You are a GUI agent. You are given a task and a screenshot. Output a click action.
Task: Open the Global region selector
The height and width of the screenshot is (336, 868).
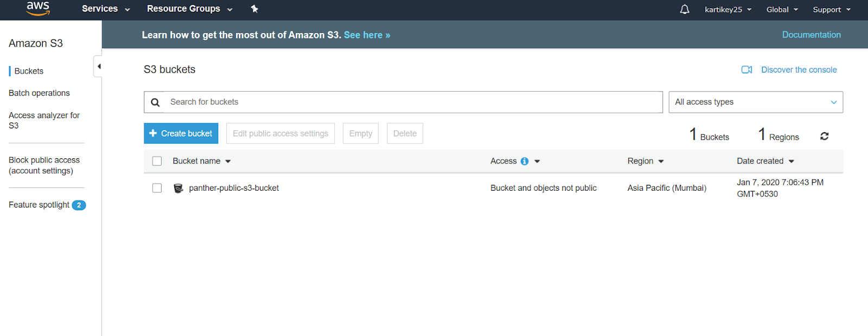coord(782,10)
